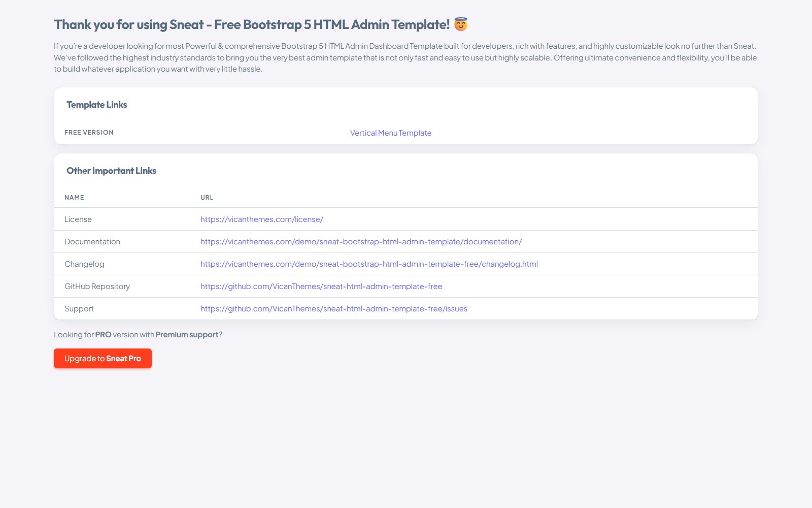812x508 pixels.
Task: Select the Documentation row name
Action: 92,242
